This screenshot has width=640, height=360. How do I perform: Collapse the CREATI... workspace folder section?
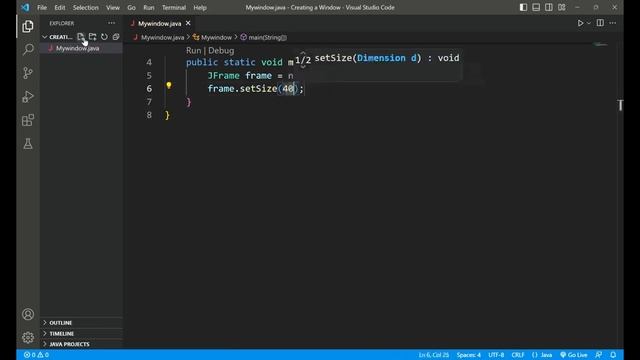(x=57, y=37)
